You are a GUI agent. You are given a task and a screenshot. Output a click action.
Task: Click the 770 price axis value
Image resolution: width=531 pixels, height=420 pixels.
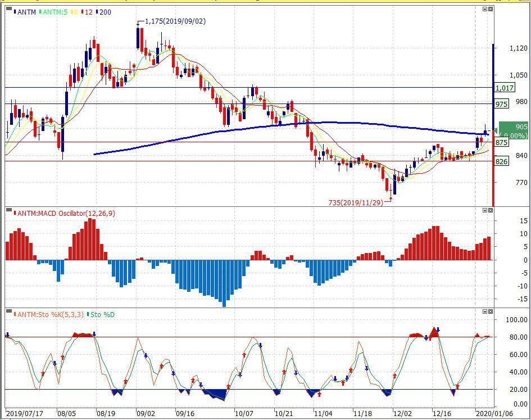coord(521,183)
